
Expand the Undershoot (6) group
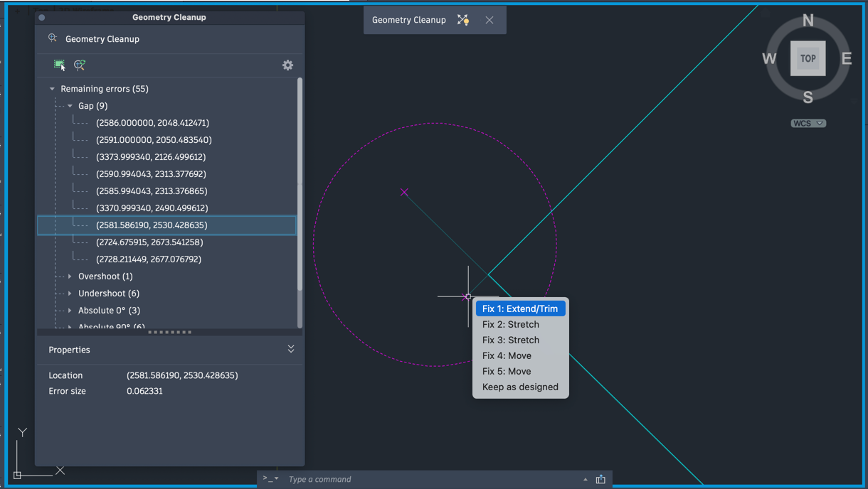[x=70, y=294]
